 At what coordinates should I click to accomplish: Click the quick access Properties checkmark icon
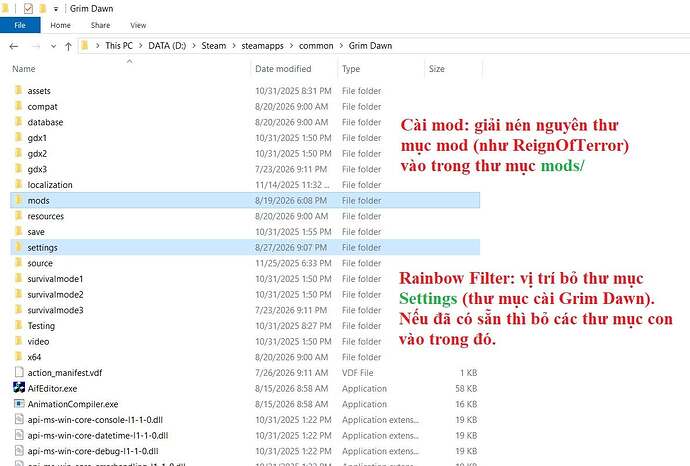(x=28, y=8)
